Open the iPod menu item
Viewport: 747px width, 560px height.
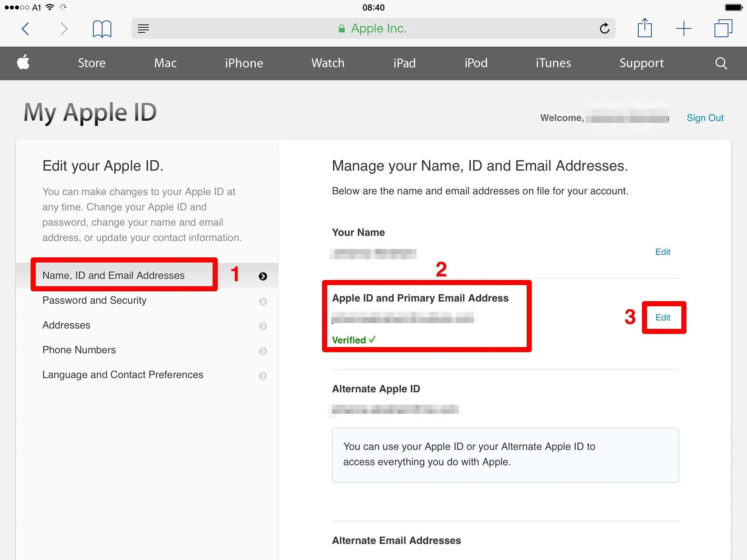tap(476, 63)
